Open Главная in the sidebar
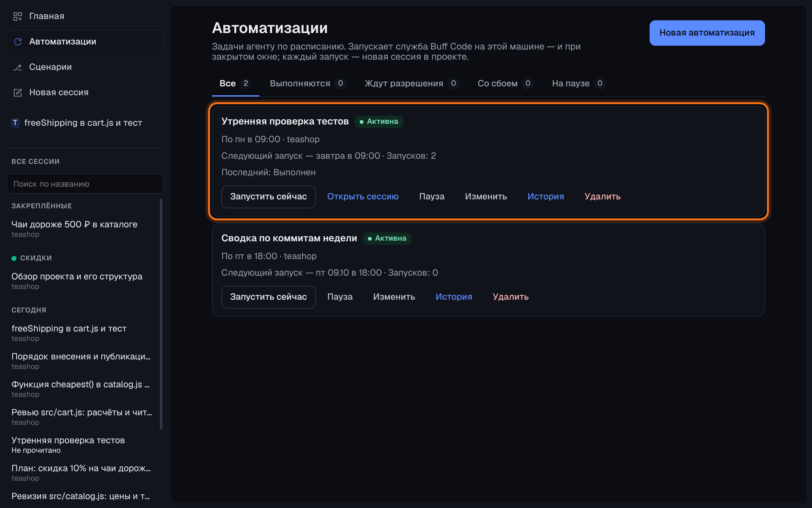Screen dimensions: 812x508 85,16
